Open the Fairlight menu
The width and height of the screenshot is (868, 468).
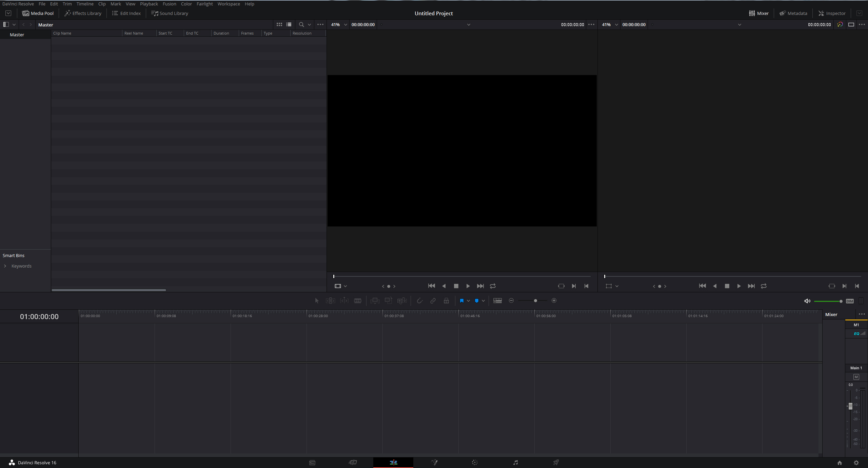point(204,4)
